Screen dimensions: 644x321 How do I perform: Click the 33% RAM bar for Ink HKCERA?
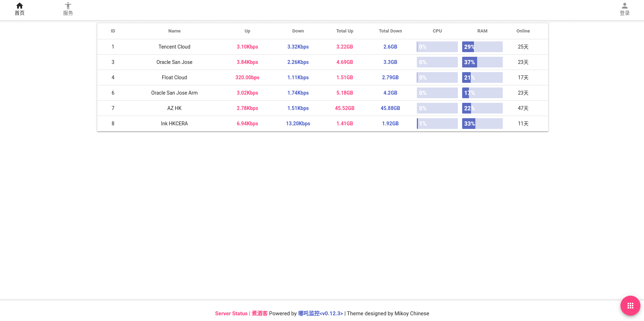482,124
